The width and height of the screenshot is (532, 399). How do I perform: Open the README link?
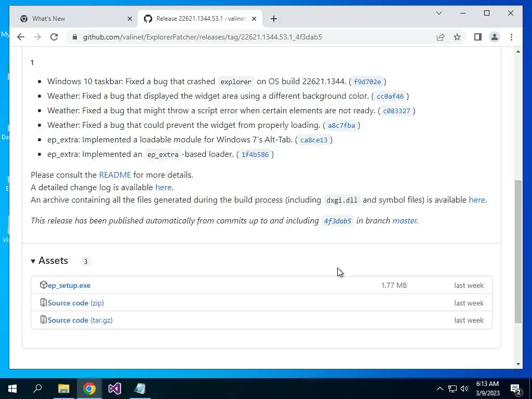pyautogui.click(x=115, y=175)
